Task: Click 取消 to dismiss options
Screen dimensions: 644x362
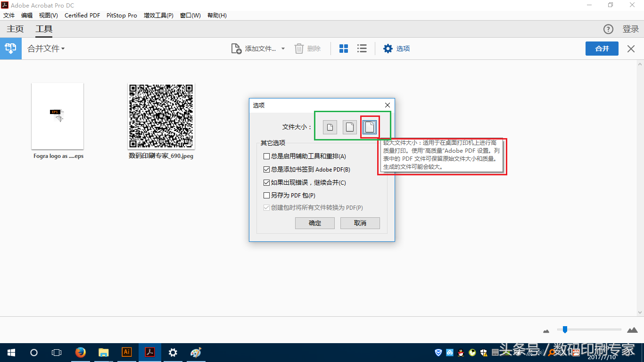Action: click(360, 223)
